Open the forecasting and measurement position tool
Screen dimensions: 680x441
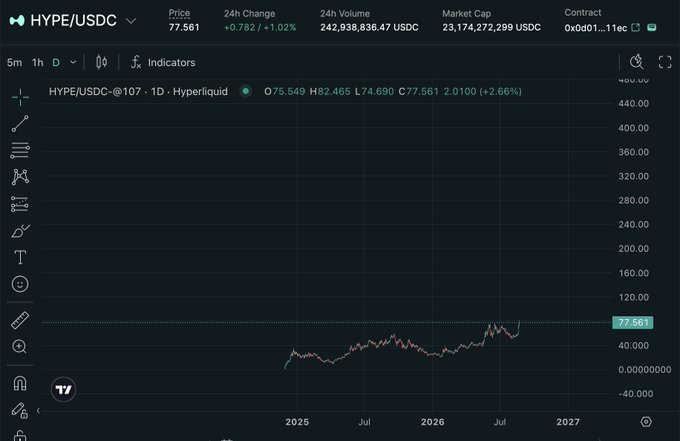tap(20, 204)
